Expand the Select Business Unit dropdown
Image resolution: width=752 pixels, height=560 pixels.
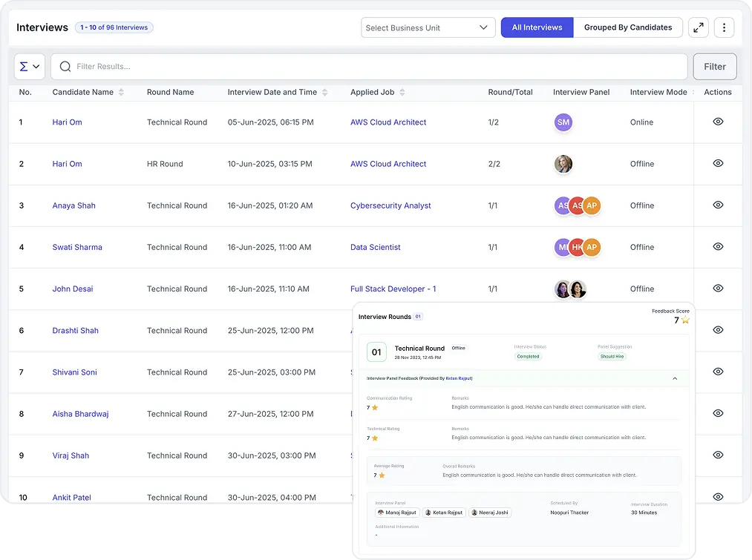[x=428, y=27]
